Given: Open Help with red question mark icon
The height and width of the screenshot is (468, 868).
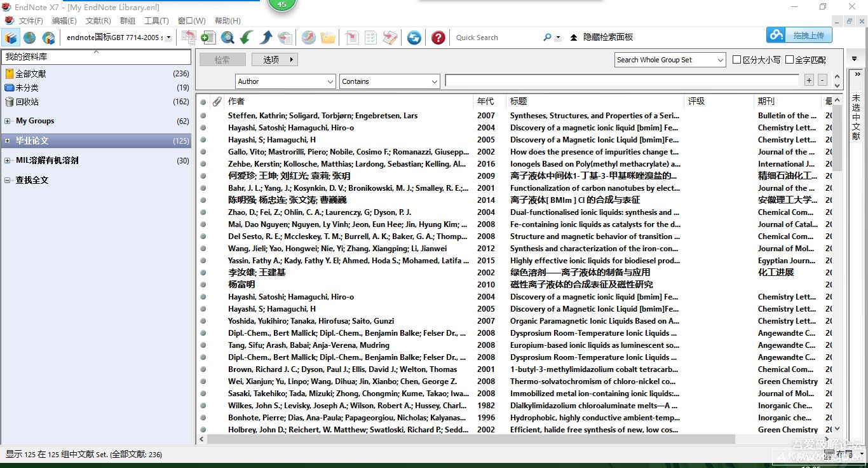Looking at the screenshot, I should pyautogui.click(x=438, y=38).
